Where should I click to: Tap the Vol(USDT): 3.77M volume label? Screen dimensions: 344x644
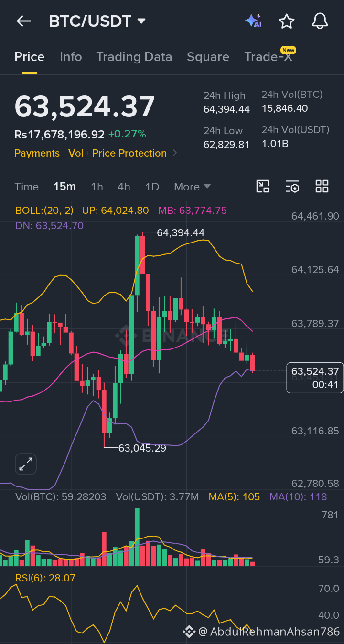[x=157, y=497]
